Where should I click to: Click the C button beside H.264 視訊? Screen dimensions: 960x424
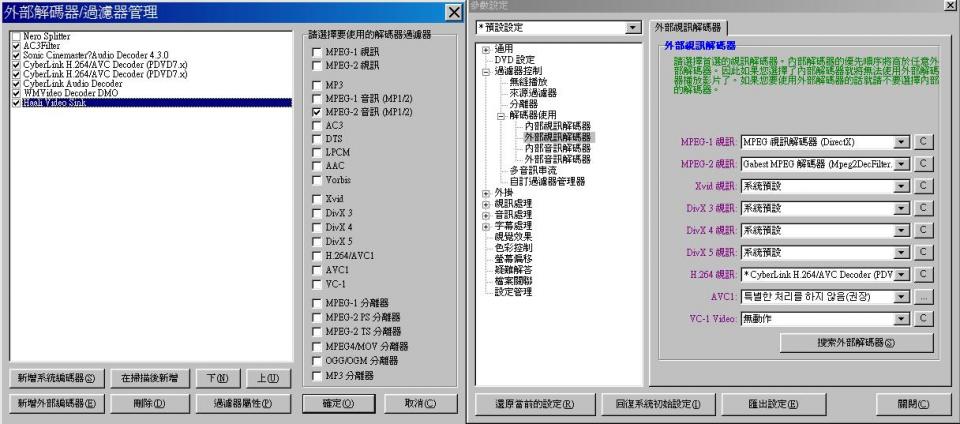pyautogui.click(x=923, y=275)
